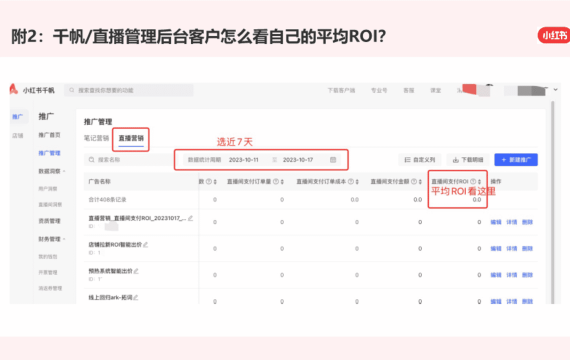
Task: Open 推广管理 in the sidebar
Action: (x=49, y=153)
